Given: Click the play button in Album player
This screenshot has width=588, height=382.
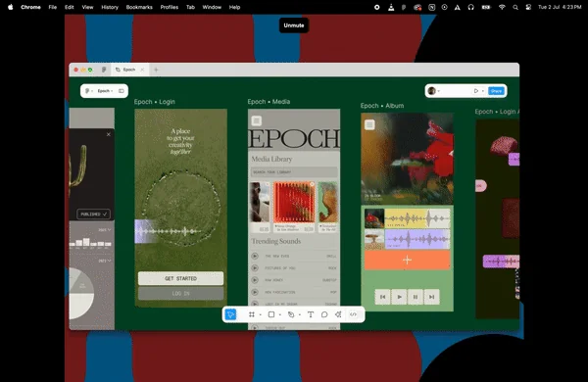Looking at the screenshot, I should (399, 297).
